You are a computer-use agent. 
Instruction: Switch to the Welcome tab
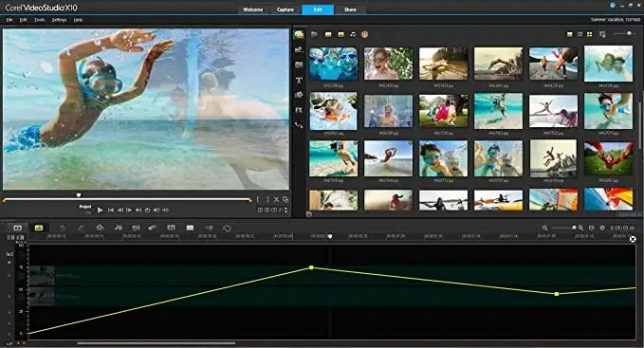tap(253, 9)
